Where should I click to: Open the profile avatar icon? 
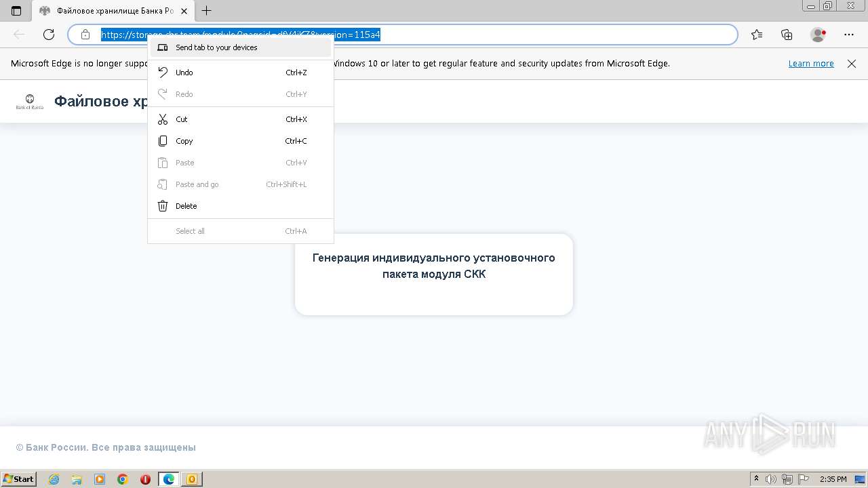click(818, 35)
